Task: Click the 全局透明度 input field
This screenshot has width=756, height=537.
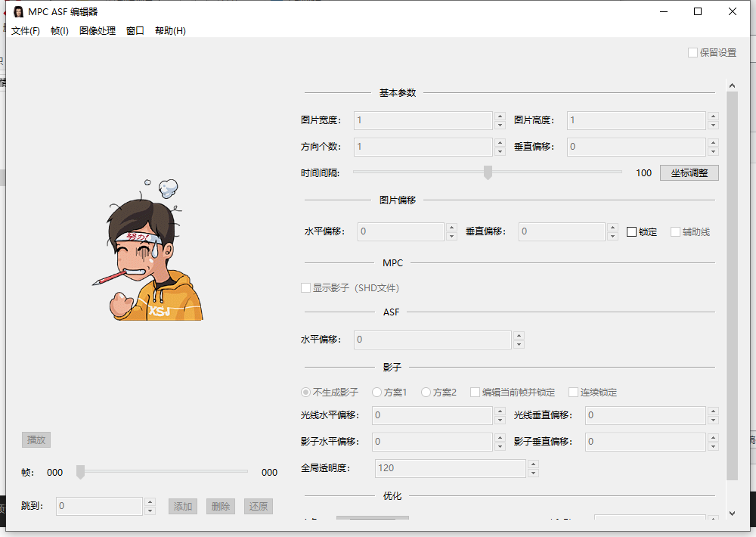Action: 451,468
